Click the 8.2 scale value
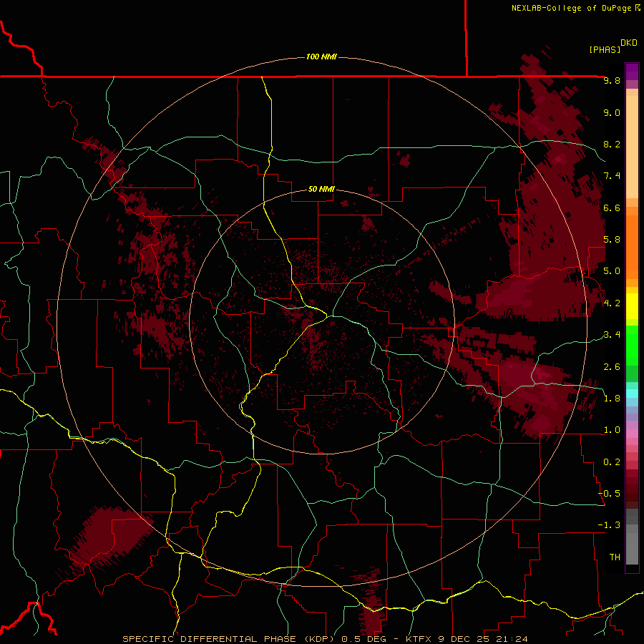The image size is (644, 644). coord(612,144)
